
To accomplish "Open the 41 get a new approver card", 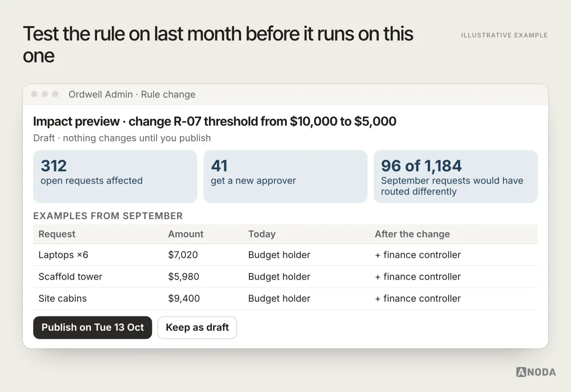I will (x=285, y=176).
